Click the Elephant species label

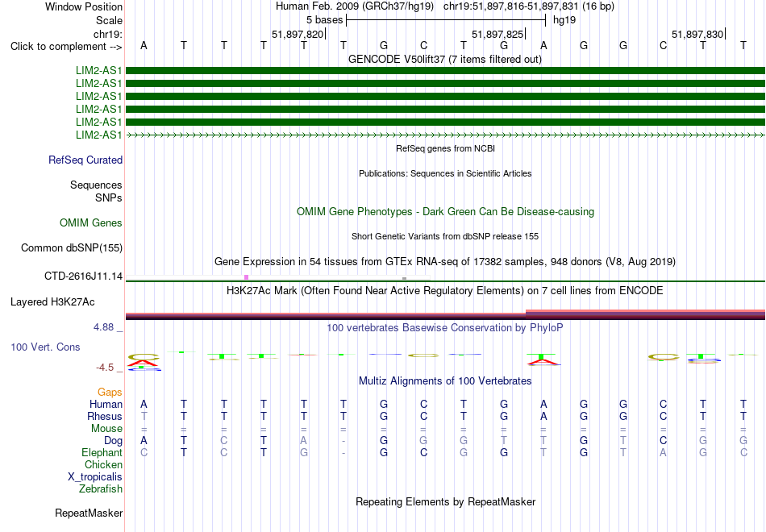tap(102, 453)
